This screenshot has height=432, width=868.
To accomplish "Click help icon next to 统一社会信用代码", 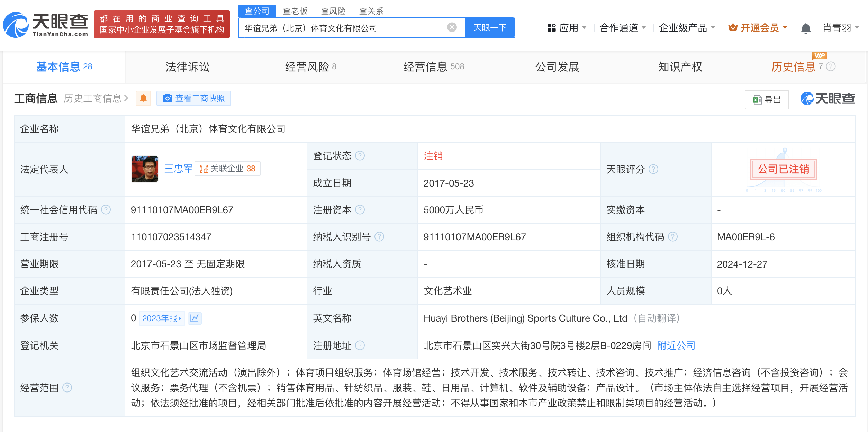I will (106, 210).
